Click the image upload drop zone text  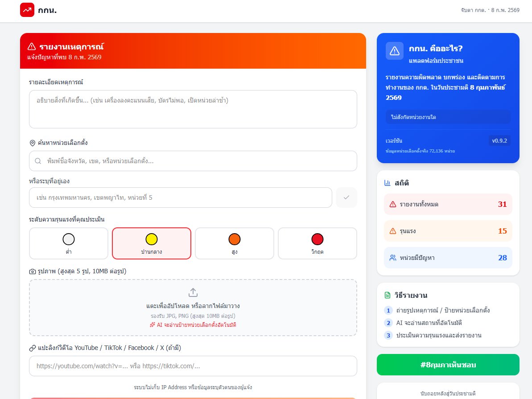point(193,306)
